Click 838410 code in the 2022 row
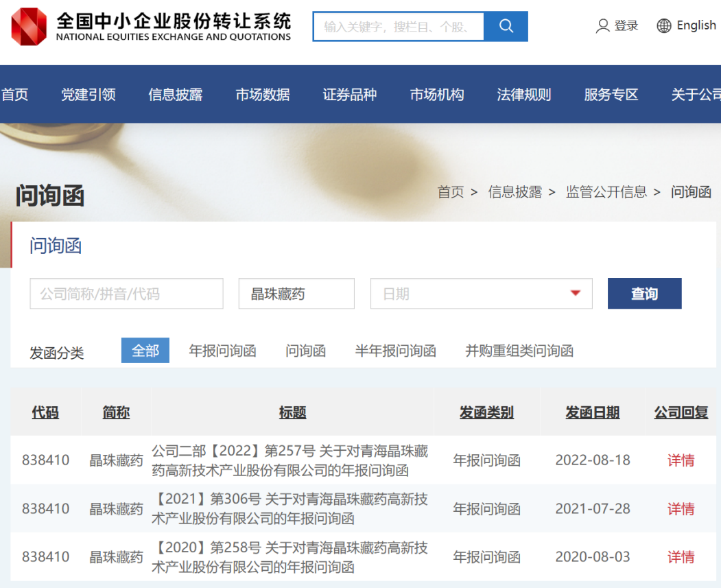 pyautogui.click(x=45, y=460)
